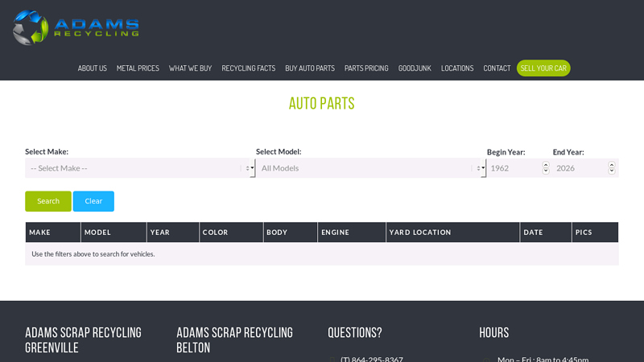Click the Begin Year stepper arrows
Screen dimensions: 644x362
tap(546, 168)
